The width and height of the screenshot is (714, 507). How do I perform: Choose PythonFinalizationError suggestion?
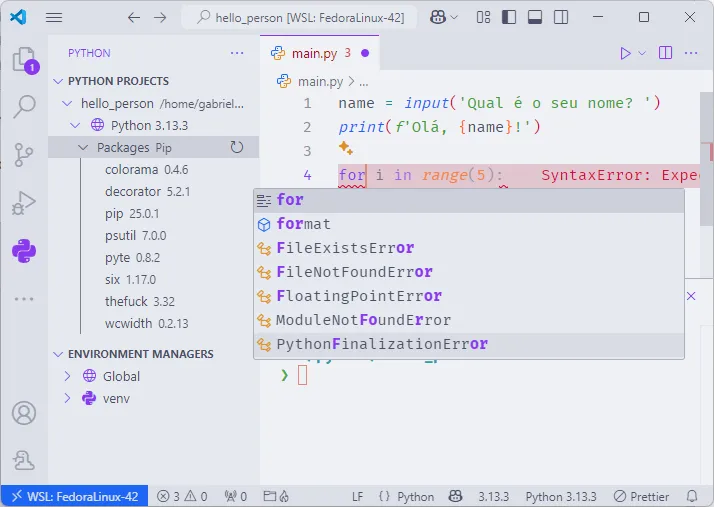pos(469,344)
